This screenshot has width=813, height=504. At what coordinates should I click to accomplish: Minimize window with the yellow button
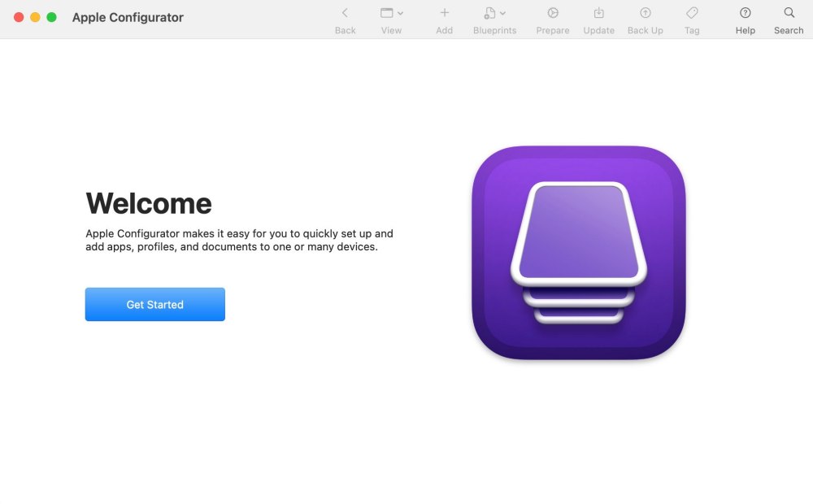35,17
